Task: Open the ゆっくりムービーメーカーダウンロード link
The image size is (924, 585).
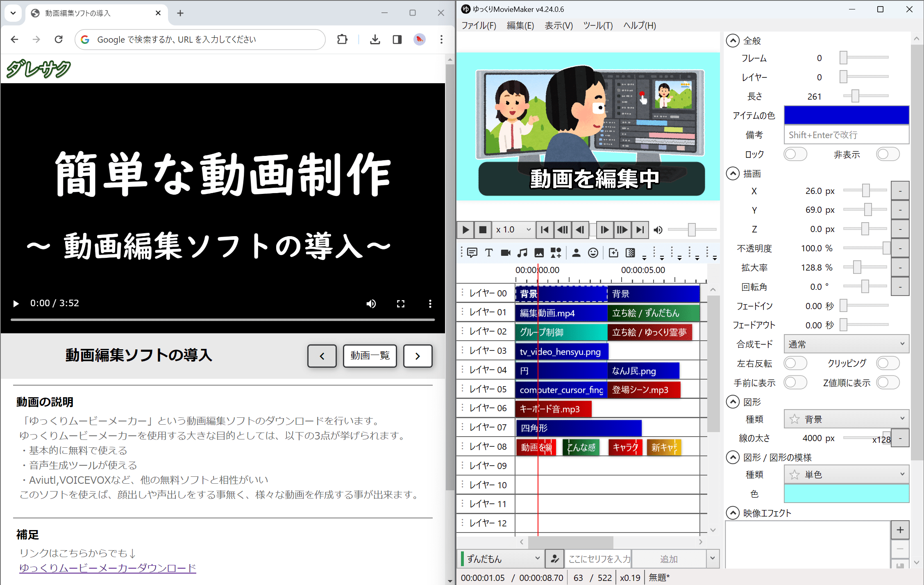Action: (x=108, y=568)
